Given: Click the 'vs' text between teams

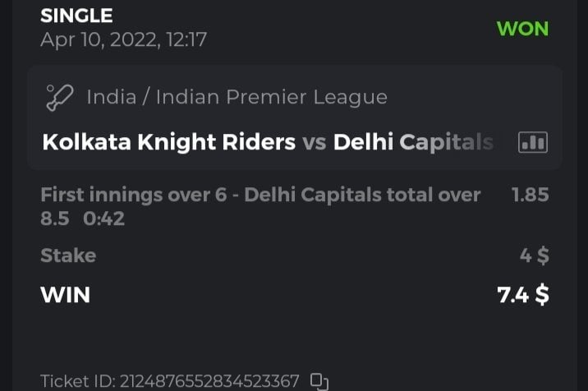Looking at the screenshot, I should pyautogui.click(x=314, y=142).
